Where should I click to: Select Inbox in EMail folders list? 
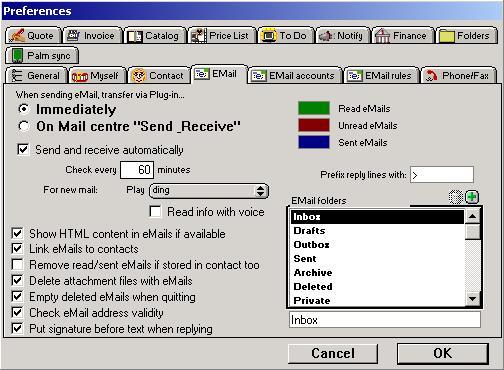(377, 217)
